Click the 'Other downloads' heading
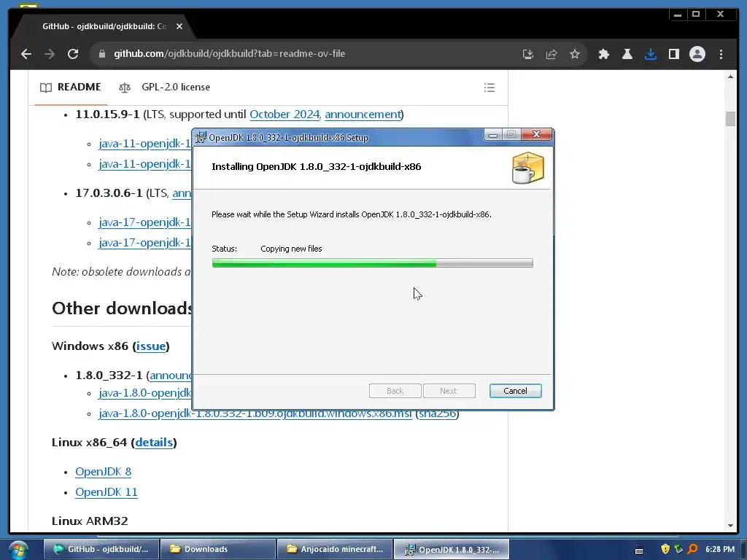747x560 pixels. (x=122, y=308)
